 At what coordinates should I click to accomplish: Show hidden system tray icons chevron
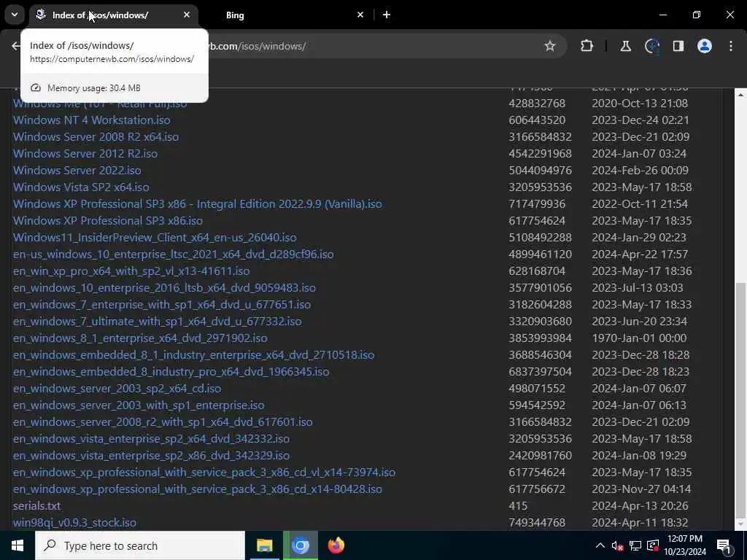coord(600,545)
